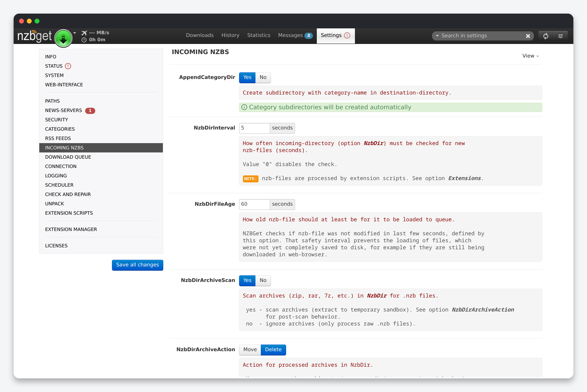Click the category subdirectories info icon
This screenshot has width=587, height=392.
pyautogui.click(x=244, y=107)
